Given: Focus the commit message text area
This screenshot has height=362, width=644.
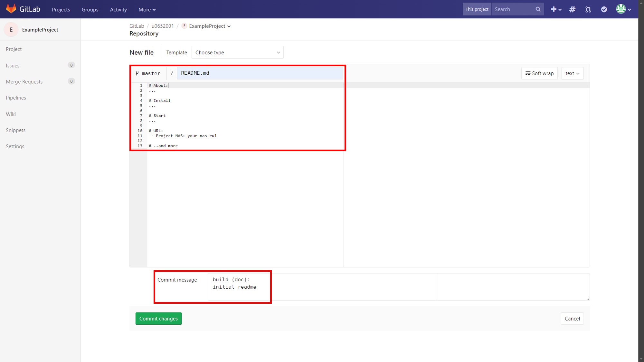Looking at the screenshot, I should [399, 287].
